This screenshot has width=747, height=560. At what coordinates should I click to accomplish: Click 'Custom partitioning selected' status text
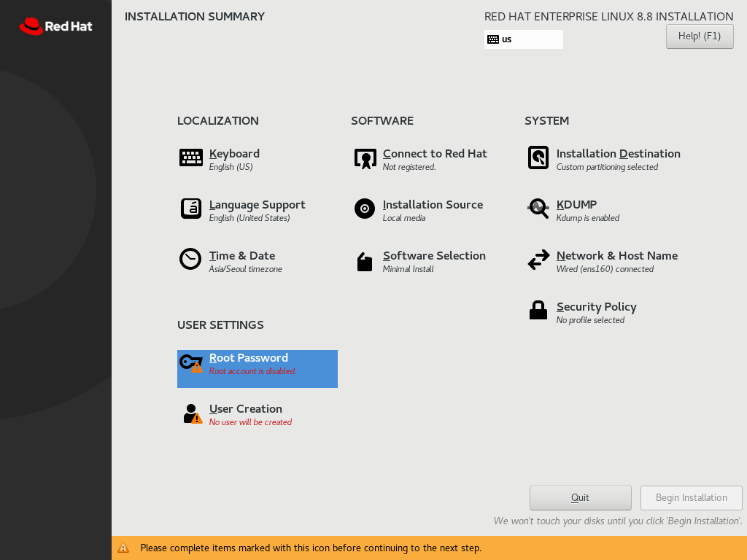click(x=607, y=167)
